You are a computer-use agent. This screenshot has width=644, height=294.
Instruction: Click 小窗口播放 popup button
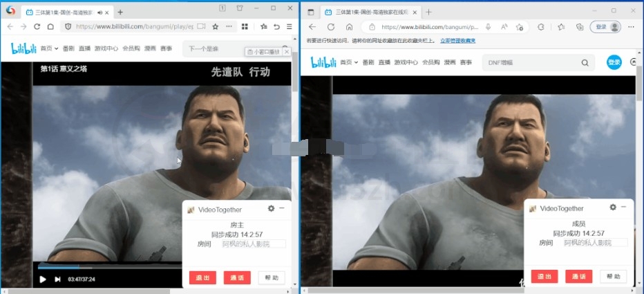[x=264, y=52]
